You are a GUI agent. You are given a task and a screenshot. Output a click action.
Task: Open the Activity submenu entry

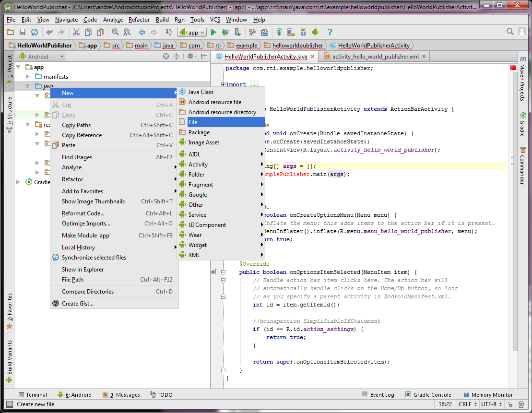point(221,164)
